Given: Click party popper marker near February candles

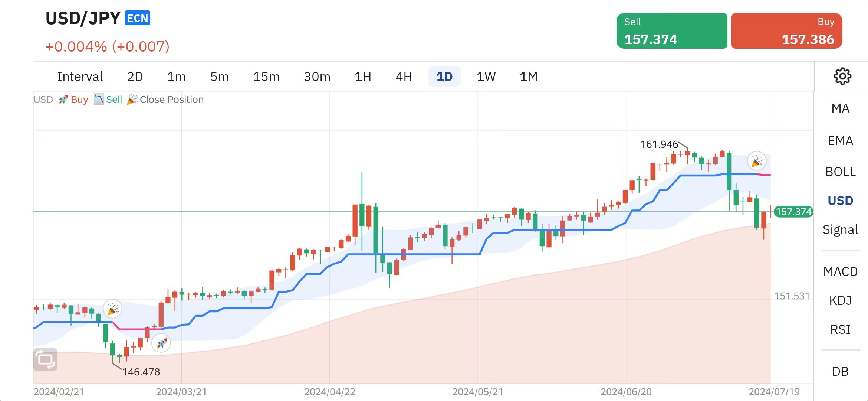Looking at the screenshot, I should [113, 309].
